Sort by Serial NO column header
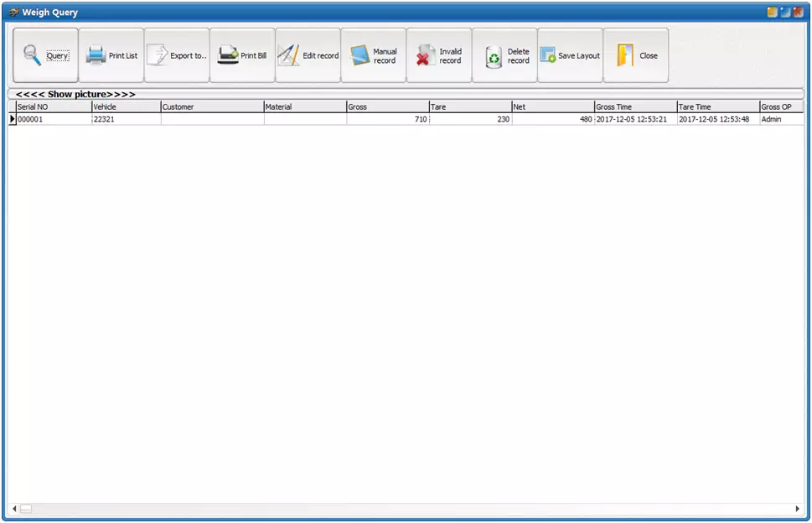 54,106
